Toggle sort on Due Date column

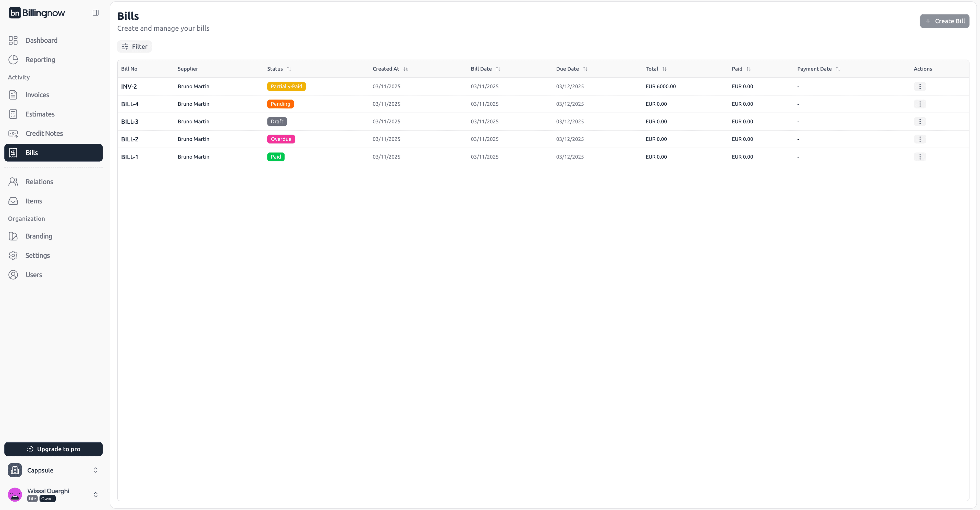(x=585, y=69)
